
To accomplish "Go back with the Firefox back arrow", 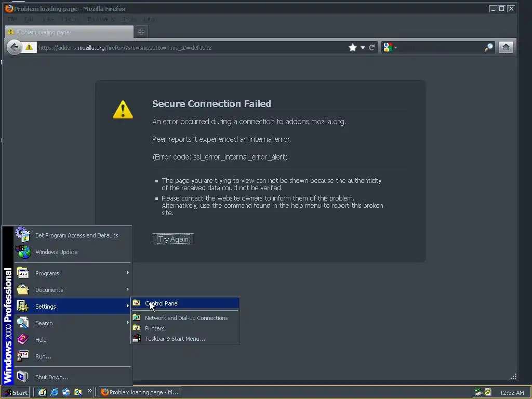I will [x=14, y=47].
